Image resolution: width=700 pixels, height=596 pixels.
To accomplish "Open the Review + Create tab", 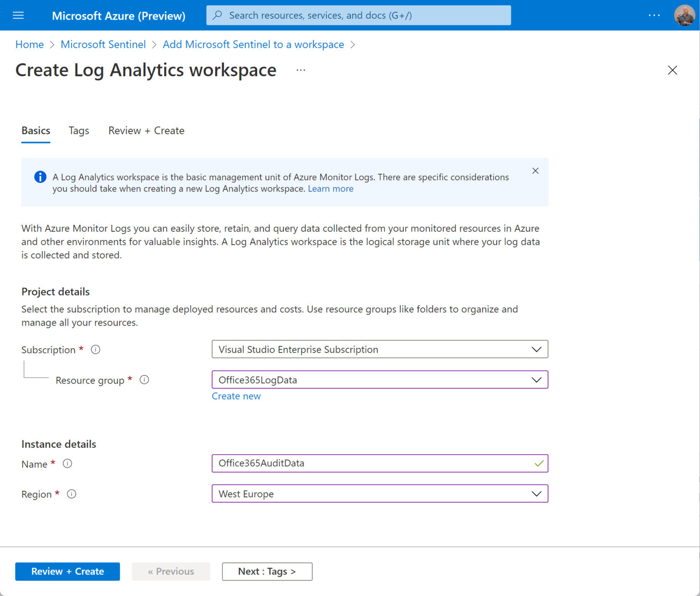I will [x=146, y=130].
